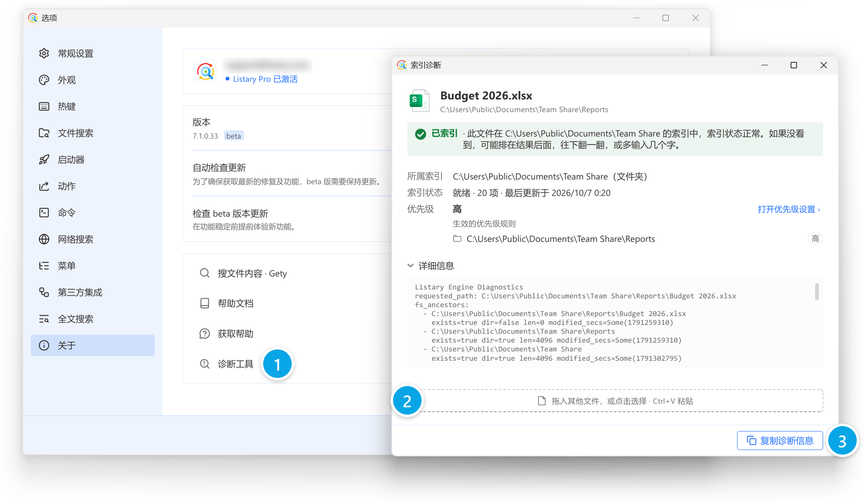Close the 索引诊断 window
The height and width of the screenshot is (504, 864).
[x=824, y=65]
